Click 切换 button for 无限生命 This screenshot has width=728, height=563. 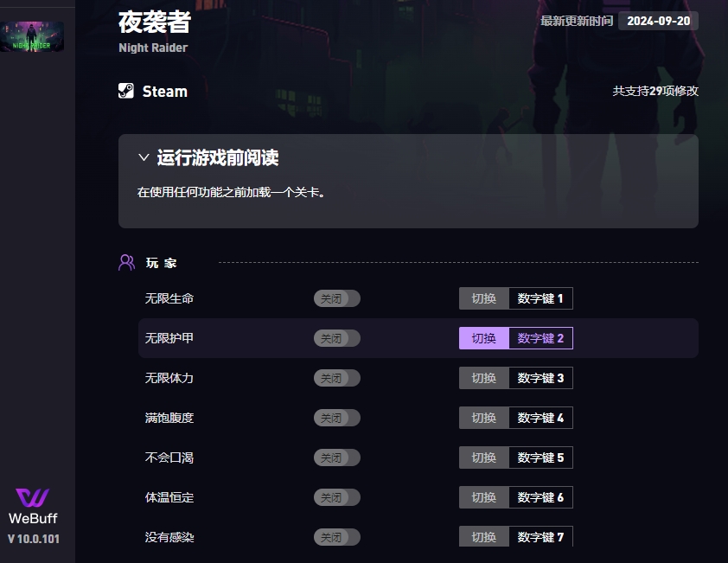tap(484, 298)
